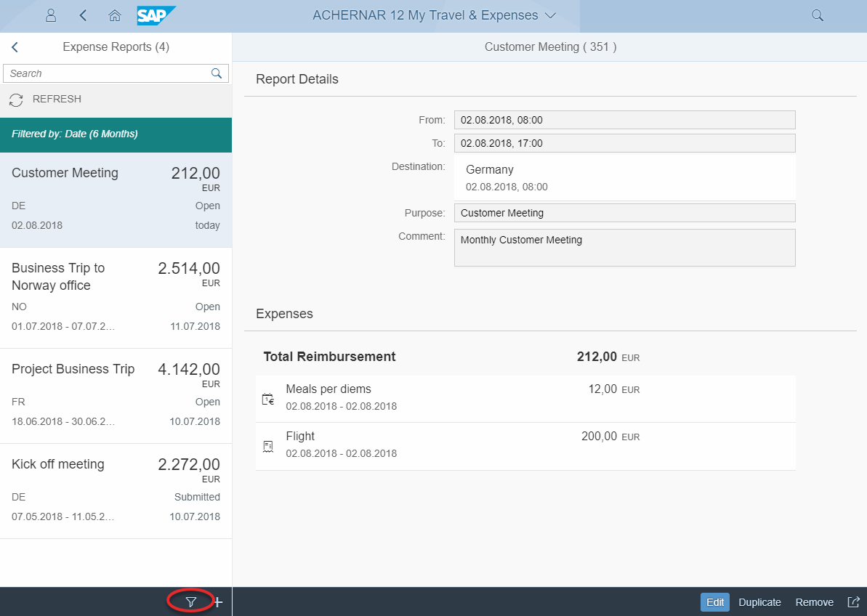This screenshot has width=867, height=616.
Task: Click the Edit button
Action: 715,602
